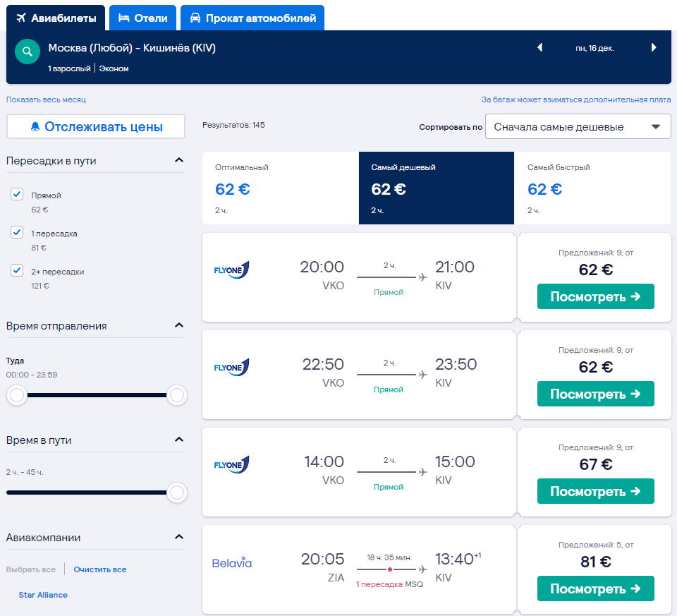This screenshot has width=677, height=616.
Task: Go to previous date with left arrow
Action: 540,48
